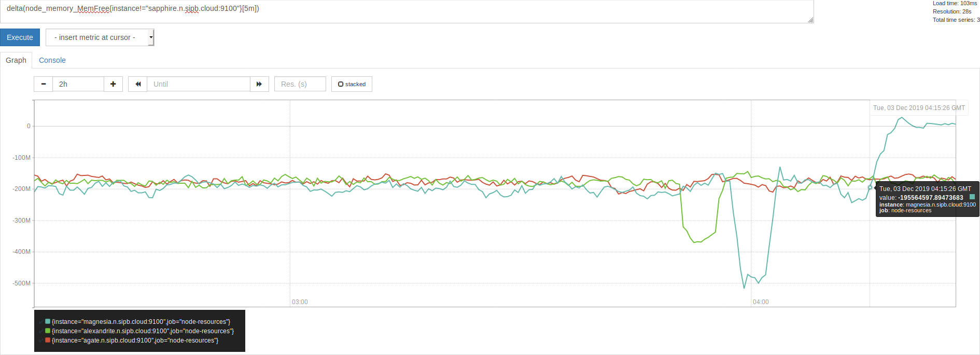
Task: Switch to the Console tab
Action: [x=52, y=60]
